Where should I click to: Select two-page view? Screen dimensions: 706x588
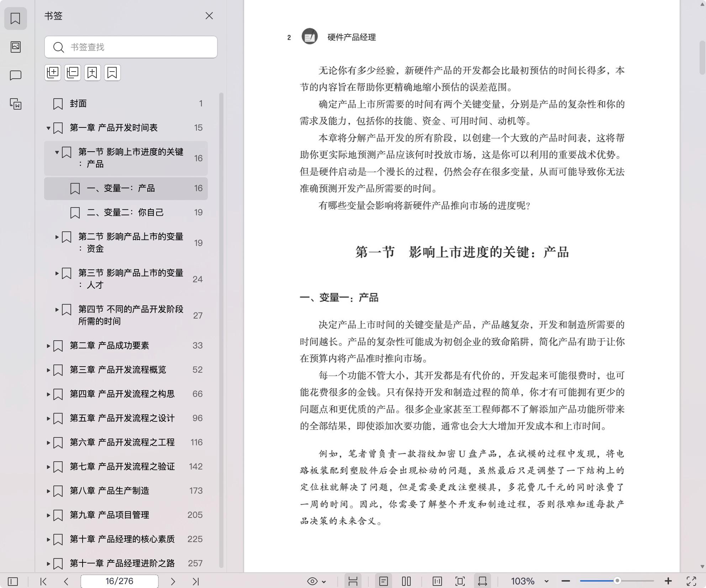pos(406,582)
